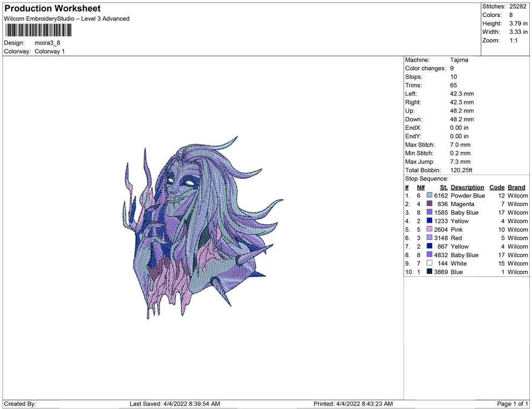Click the Last Saved timestamp in footer
Image resolution: width=532 pixels, height=409 pixels.
(175, 404)
